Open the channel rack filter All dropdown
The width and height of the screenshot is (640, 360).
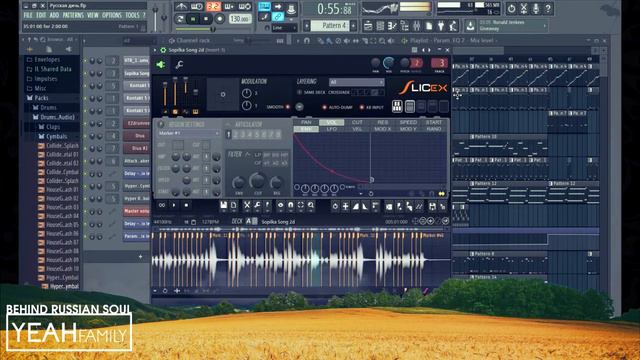point(139,40)
